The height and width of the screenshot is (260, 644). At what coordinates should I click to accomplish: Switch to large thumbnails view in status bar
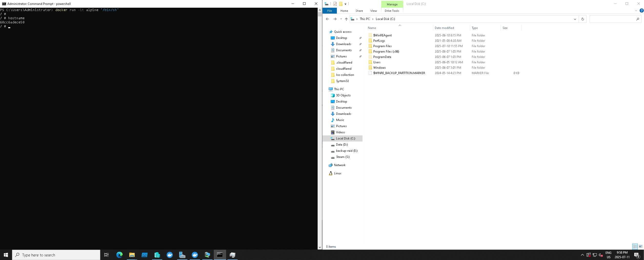pos(640,246)
